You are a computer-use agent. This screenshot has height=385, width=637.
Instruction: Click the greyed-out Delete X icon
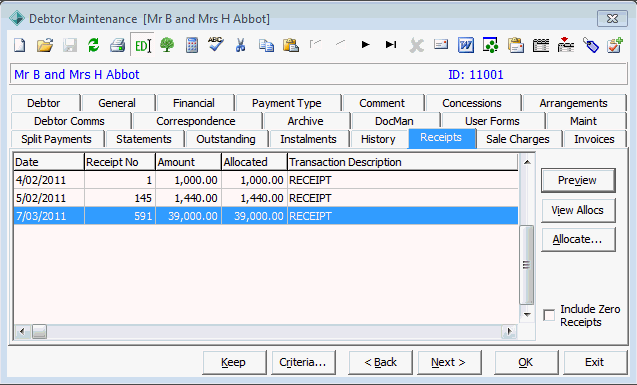pyautogui.click(x=416, y=45)
